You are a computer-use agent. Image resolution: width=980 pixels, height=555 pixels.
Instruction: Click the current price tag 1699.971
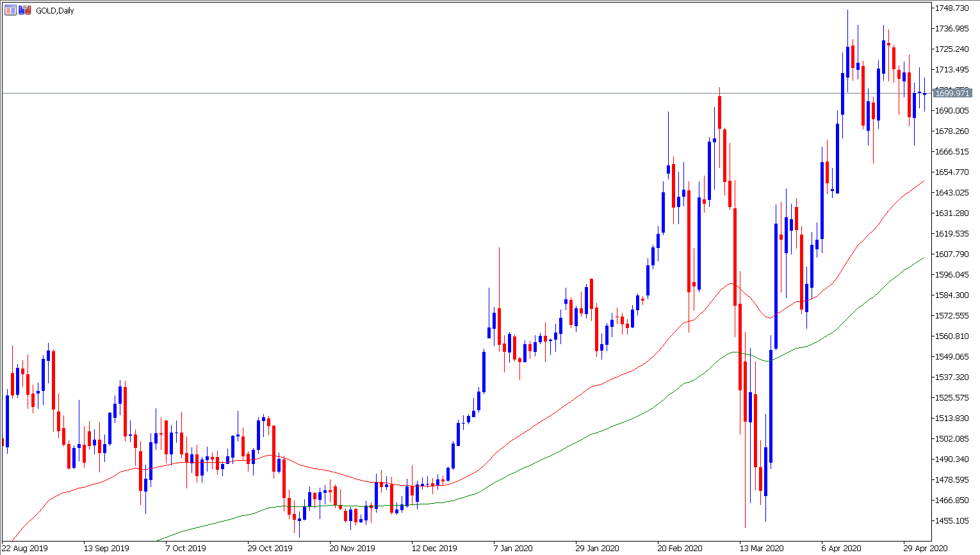952,94
